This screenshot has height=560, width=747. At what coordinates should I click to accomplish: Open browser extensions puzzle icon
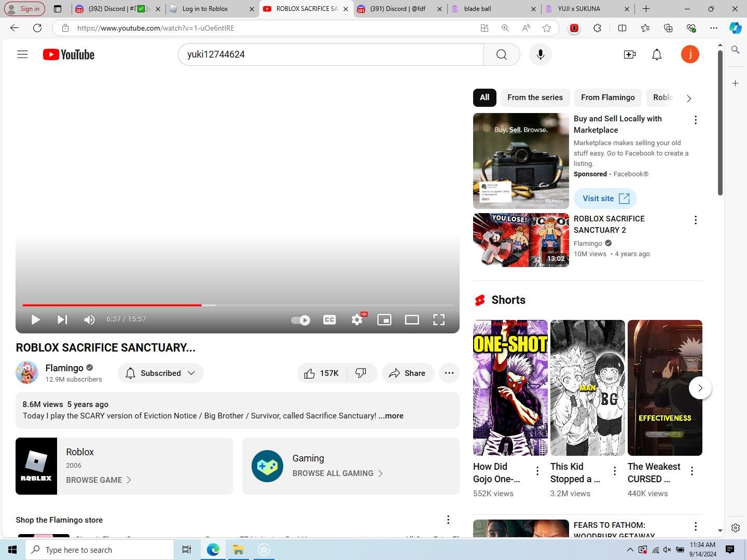[x=597, y=28]
